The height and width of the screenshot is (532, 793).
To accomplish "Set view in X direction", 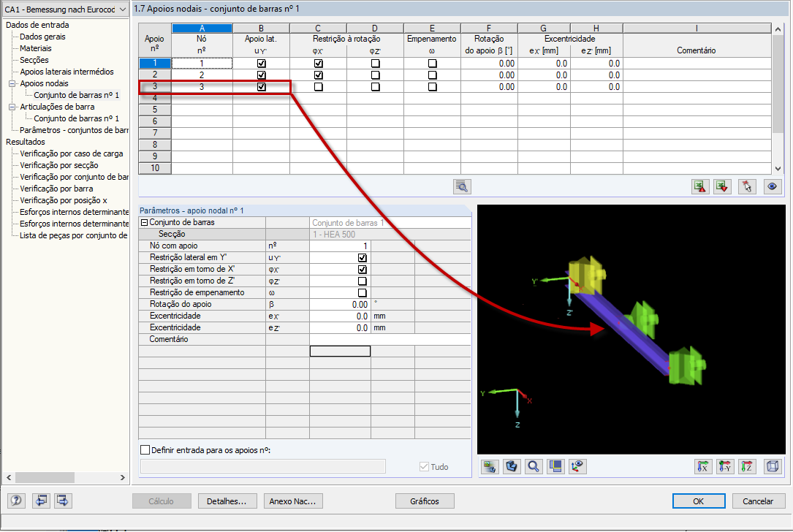I will [x=703, y=466].
